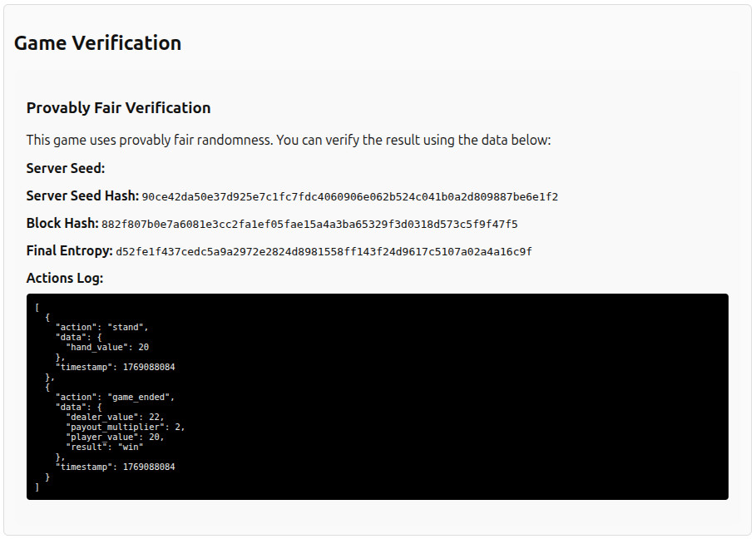Screen dimensions: 756x539
Task: Click the payout_multiplier line in the log
Action: pyautogui.click(x=126, y=427)
